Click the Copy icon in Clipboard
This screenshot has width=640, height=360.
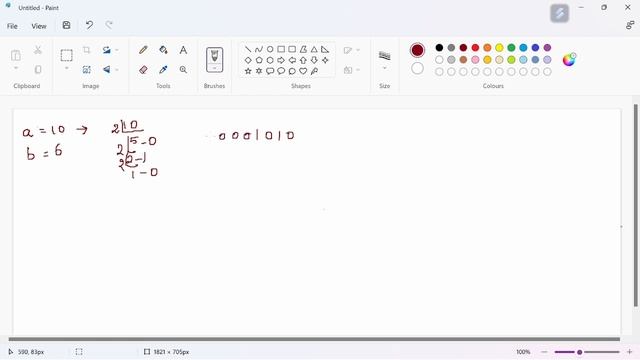(x=38, y=69)
